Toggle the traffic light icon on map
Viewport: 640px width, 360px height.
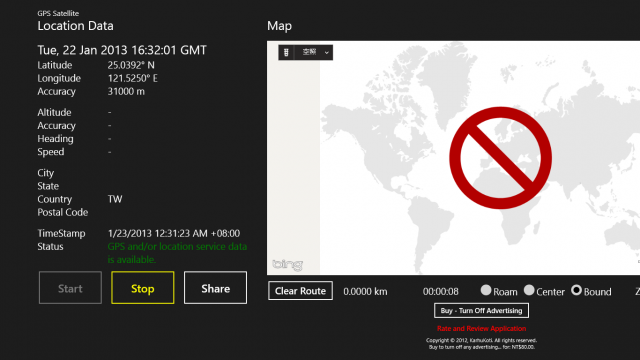tap(286, 52)
